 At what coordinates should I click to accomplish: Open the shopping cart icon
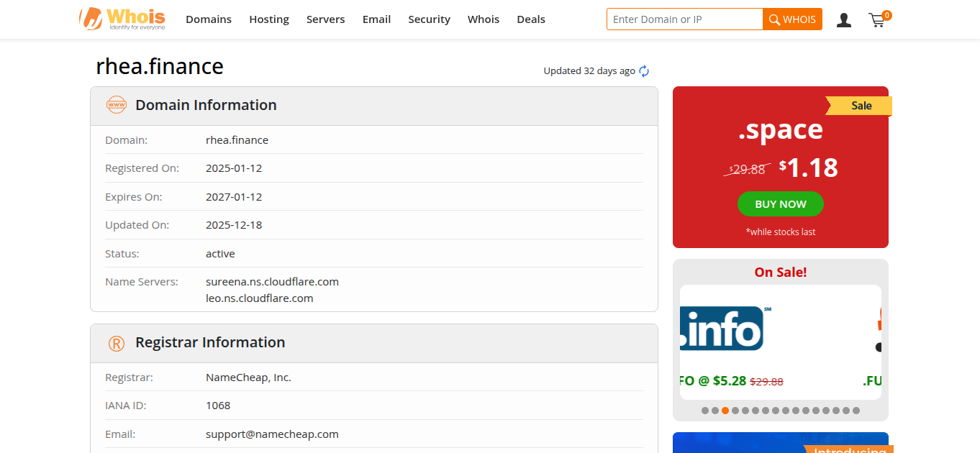point(876,20)
